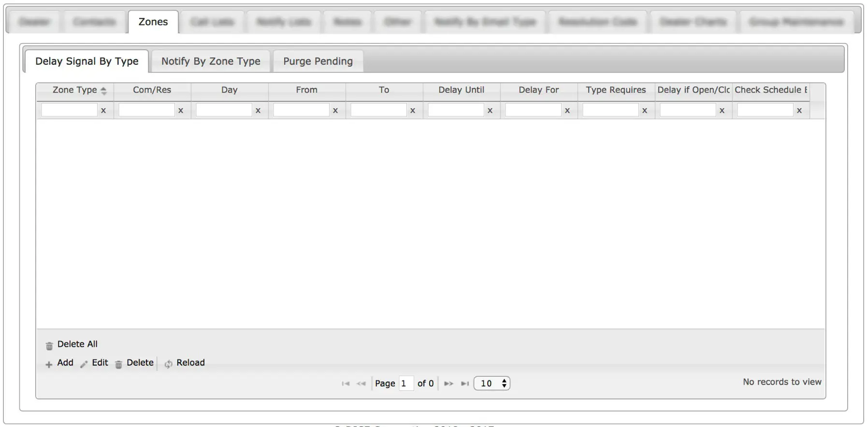
Task: Click the Edit button label
Action: coord(100,363)
